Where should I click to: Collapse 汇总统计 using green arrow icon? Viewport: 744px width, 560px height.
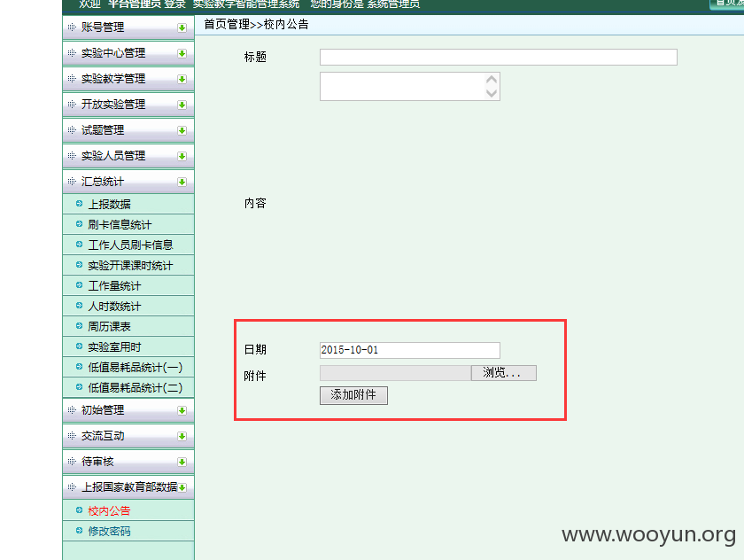pos(182,182)
